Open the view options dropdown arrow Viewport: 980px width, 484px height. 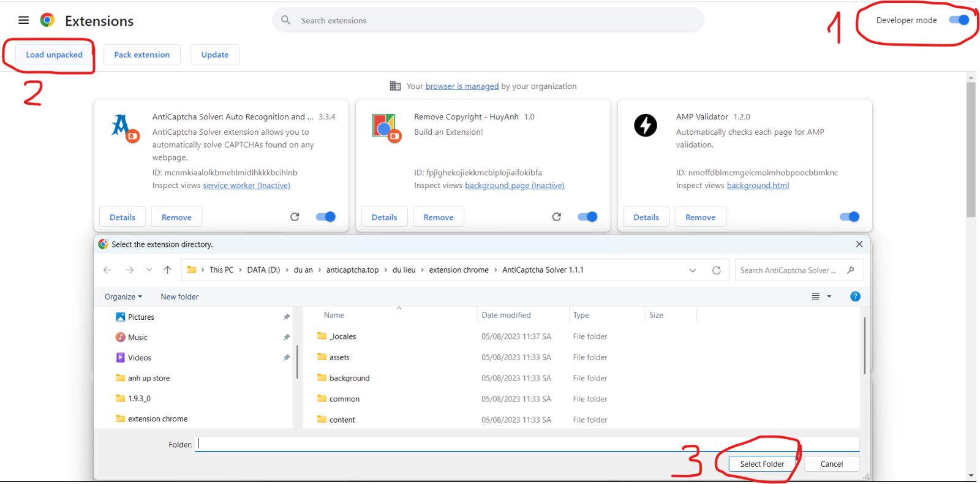tap(829, 297)
